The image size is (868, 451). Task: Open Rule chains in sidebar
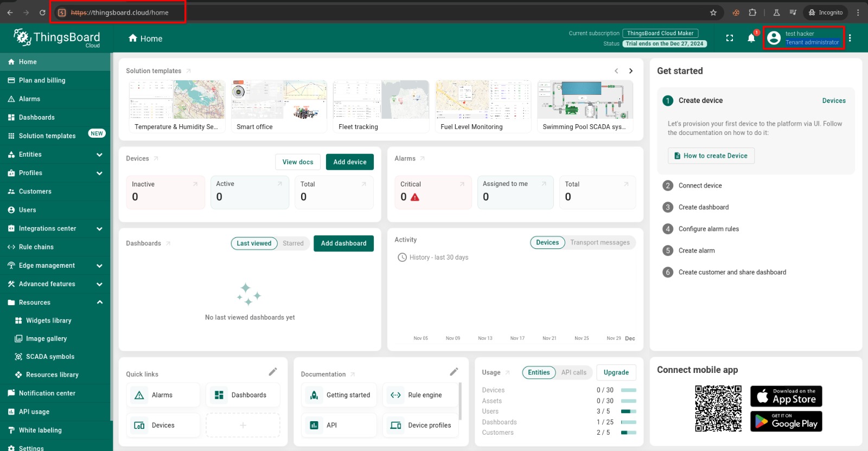point(55,247)
